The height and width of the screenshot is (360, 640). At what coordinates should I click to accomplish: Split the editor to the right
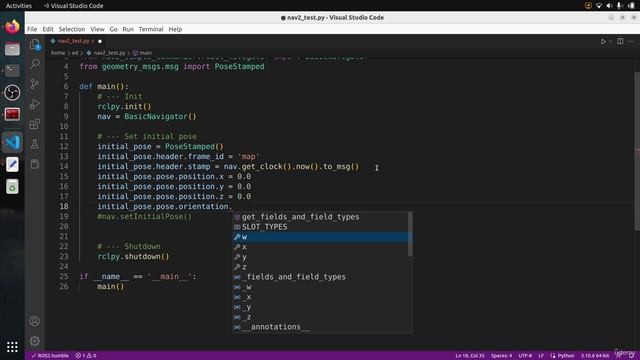620,41
